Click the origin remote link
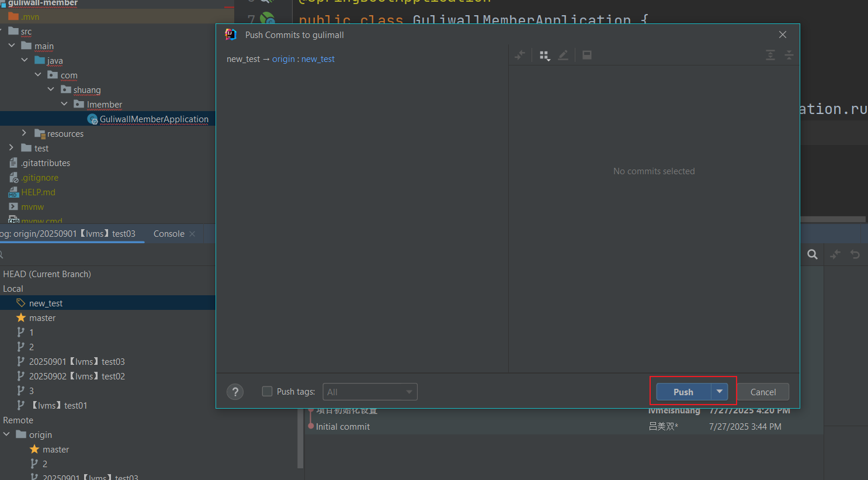The height and width of the screenshot is (480, 868). click(283, 59)
